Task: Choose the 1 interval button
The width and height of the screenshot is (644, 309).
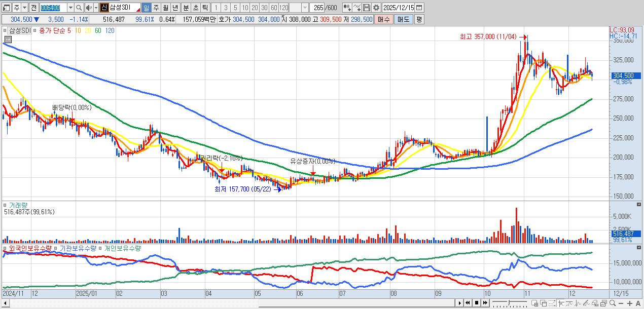Action: [x=216, y=8]
